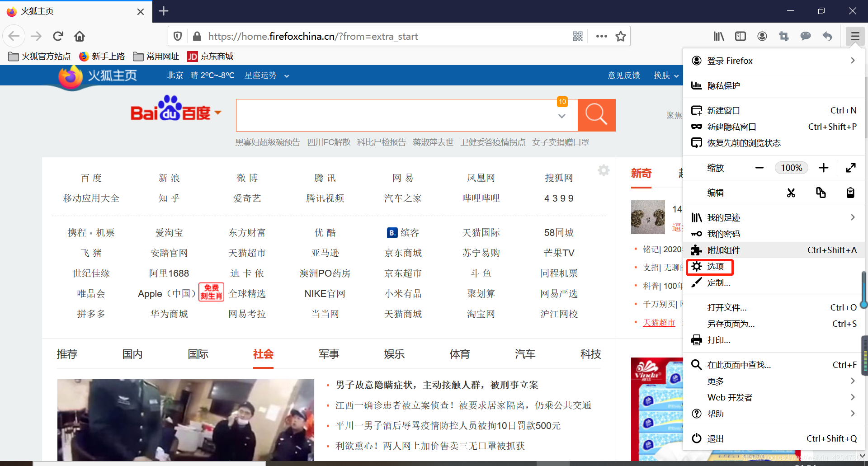
Task: Open the Firefox hamburger menu button
Action: (855, 36)
